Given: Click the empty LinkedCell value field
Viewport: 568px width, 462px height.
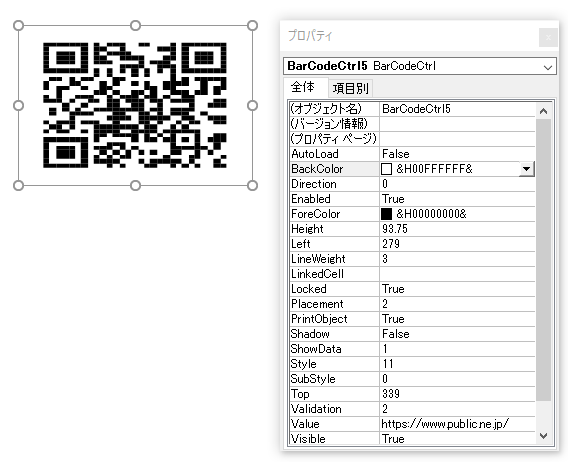Looking at the screenshot, I should point(457,274).
